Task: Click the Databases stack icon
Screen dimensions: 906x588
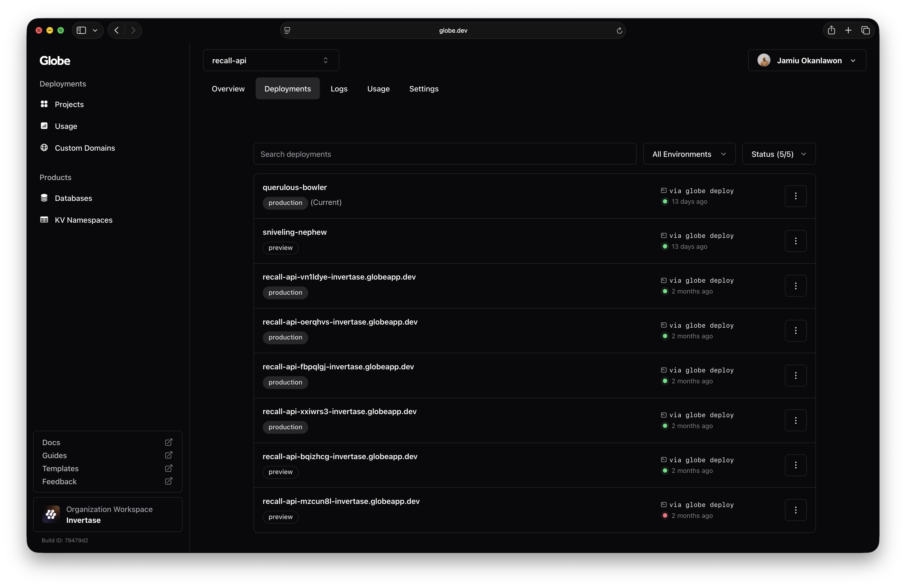Action: 44,198
